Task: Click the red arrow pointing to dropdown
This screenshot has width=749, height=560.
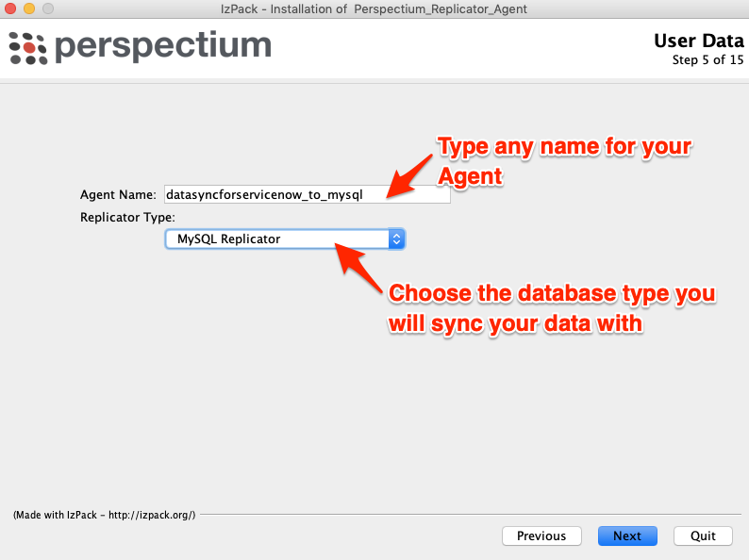Action: [358, 267]
